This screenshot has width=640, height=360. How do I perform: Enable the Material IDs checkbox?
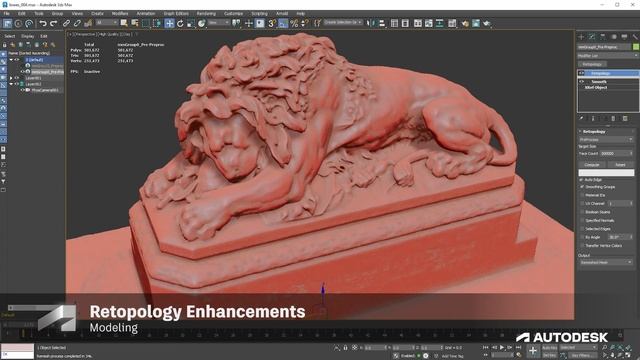click(x=582, y=195)
